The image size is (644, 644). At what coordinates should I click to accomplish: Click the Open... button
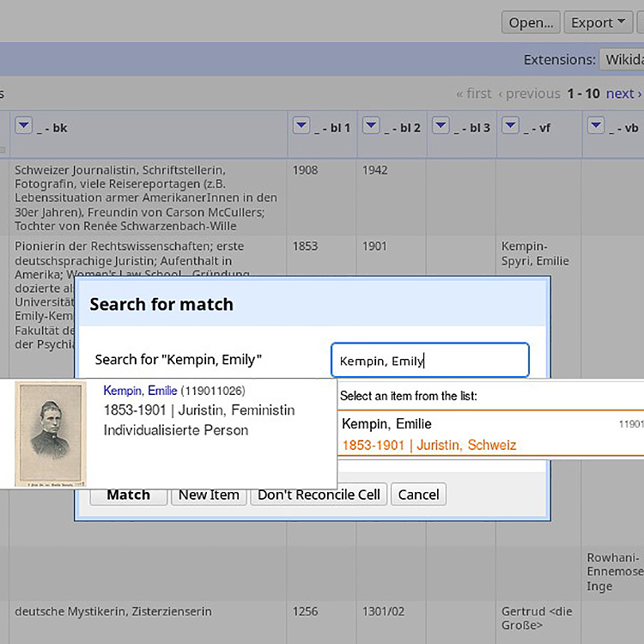pyautogui.click(x=531, y=22)
